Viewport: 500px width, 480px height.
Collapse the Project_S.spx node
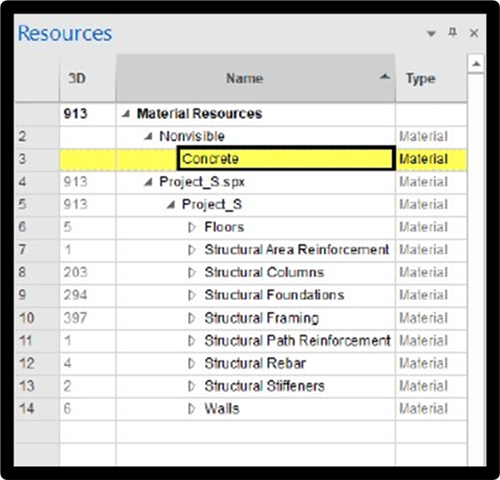pyautogui.click(x=148, y=182)
